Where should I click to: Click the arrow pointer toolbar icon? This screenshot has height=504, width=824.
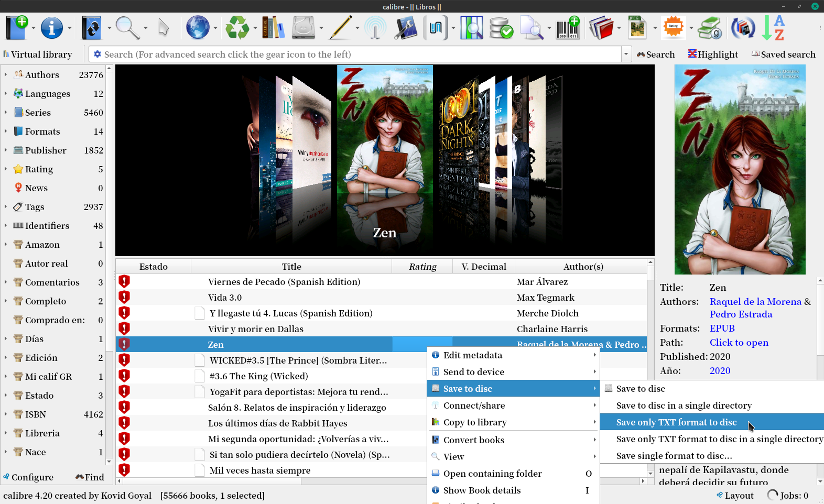coord(164,28)
